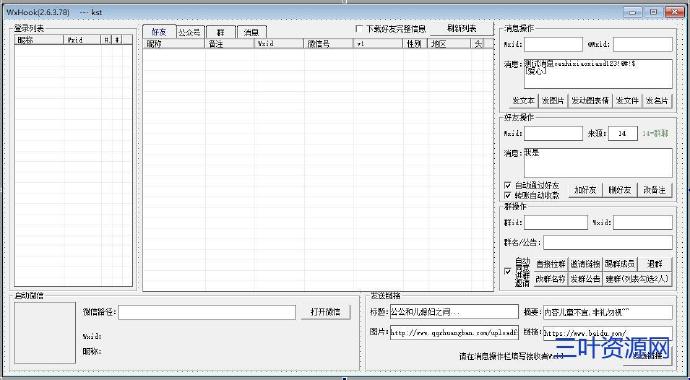Minimize the WxHook window

coord(632,12)
